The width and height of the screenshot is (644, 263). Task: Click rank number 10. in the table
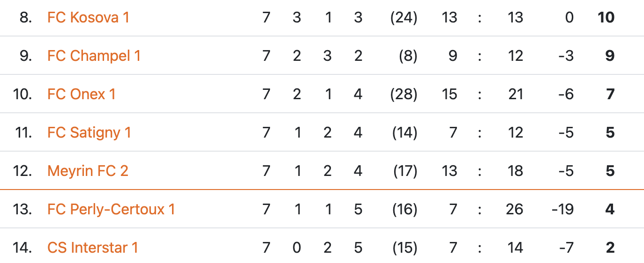[22, 94]
